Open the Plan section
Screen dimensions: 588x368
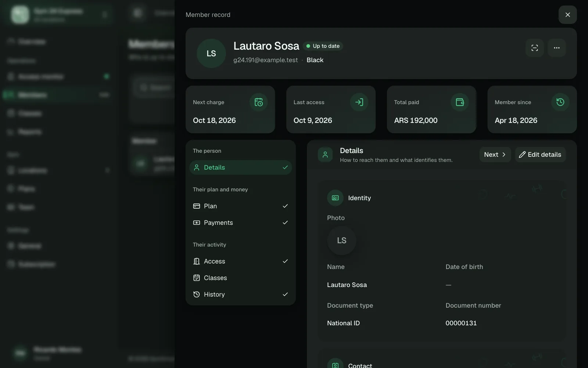click(x=241, y=206)
